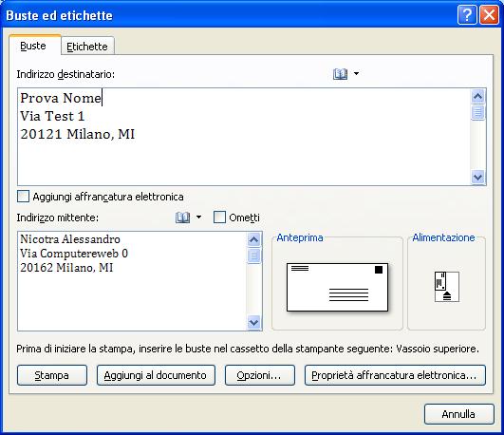504x435 pixels.
Task: Click the envelope preview thumbnail
Action: [338, 287]
